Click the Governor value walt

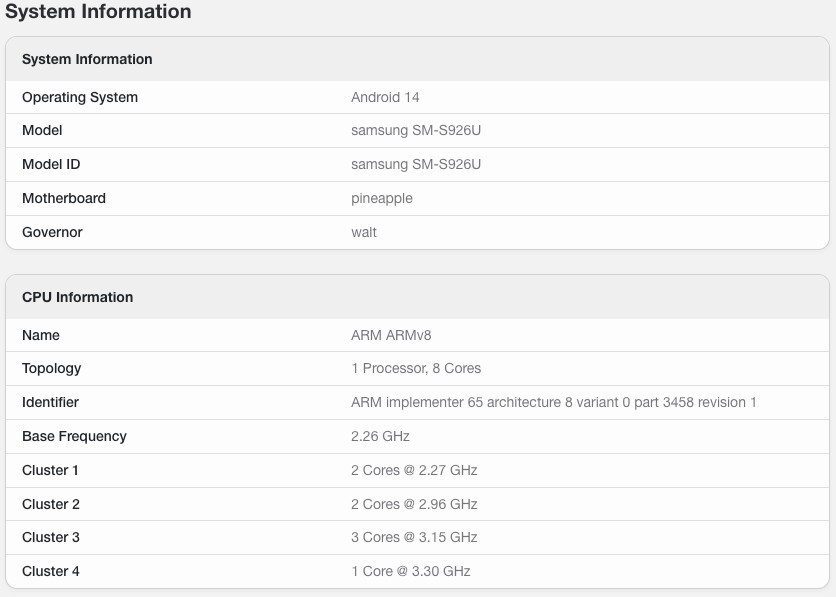pyautogui.click(x=364, y=232)
